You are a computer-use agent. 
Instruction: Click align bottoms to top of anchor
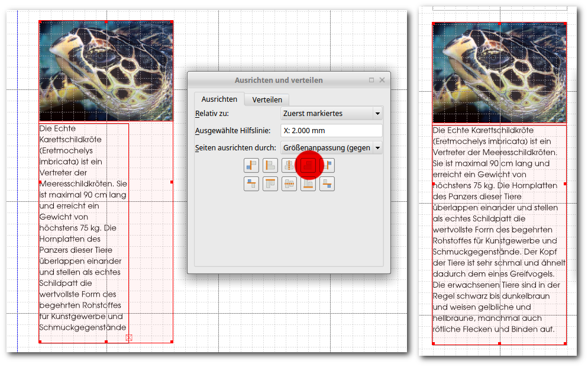point(251,184)
